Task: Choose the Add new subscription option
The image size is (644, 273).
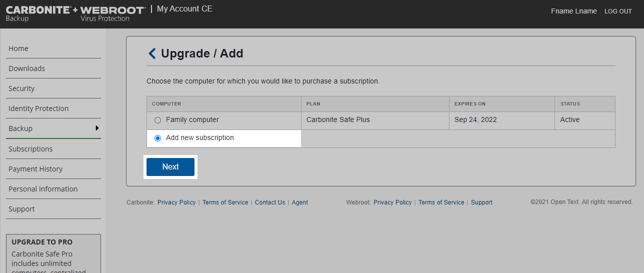Action: 158,138
